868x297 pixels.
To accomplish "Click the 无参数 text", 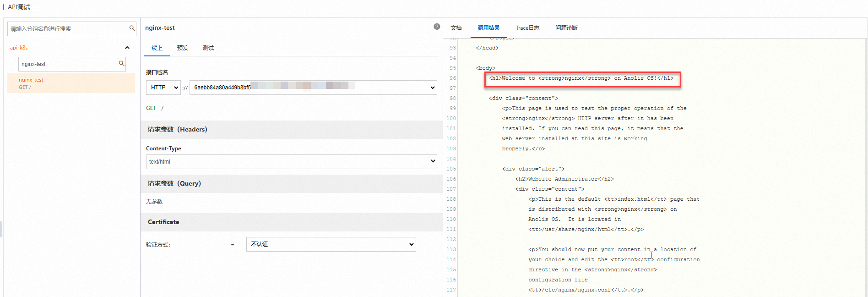I will [x=154, y=202].
